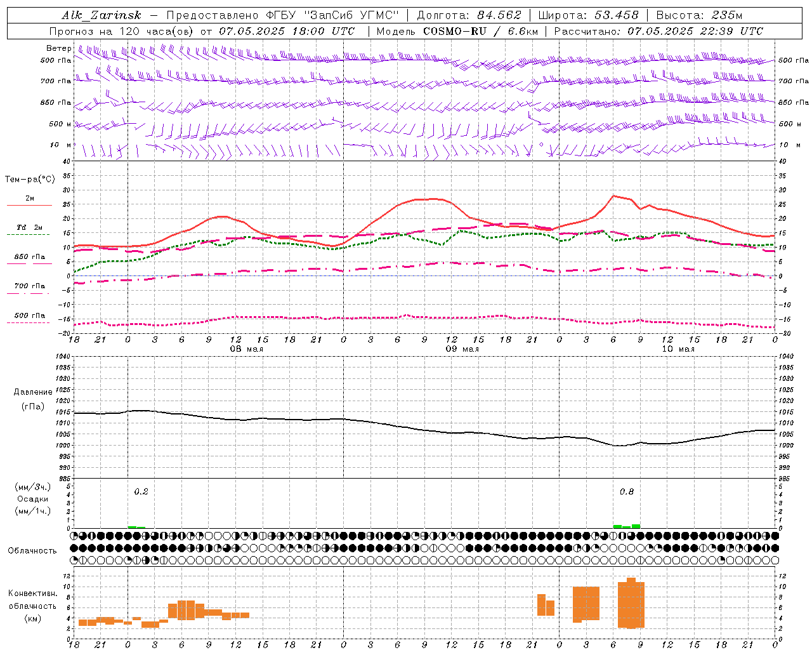Select the Конвективн. label

(32, 593)
